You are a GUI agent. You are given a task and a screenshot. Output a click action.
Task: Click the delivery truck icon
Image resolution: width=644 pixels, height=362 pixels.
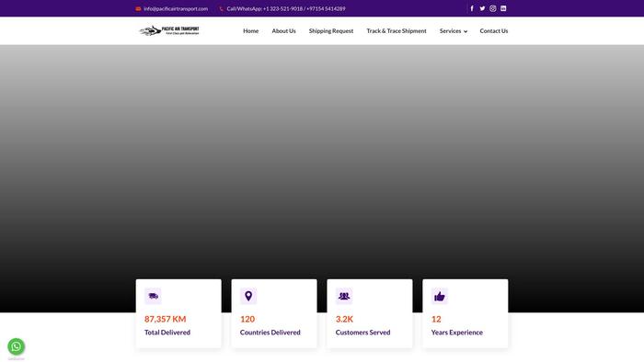(153, 296)
